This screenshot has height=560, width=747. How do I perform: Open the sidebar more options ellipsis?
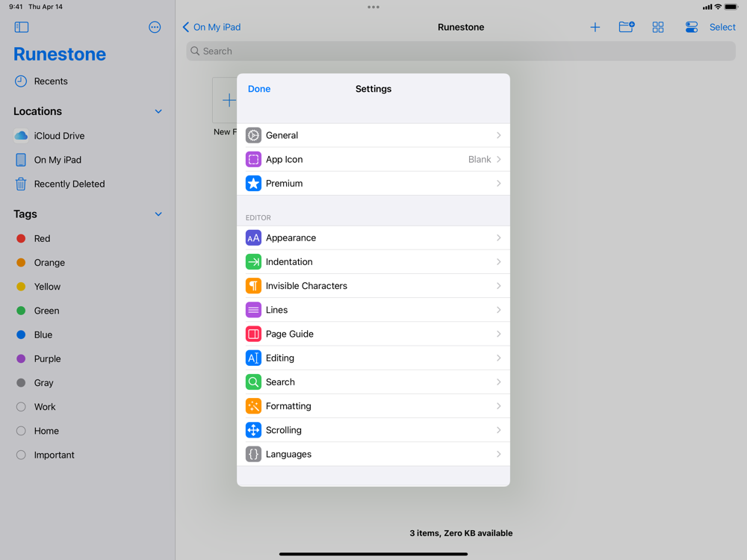(155, 27)
